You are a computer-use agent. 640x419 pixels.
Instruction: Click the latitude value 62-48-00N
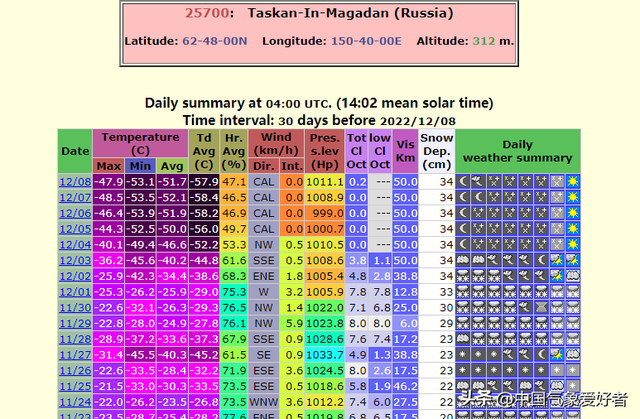215,41
